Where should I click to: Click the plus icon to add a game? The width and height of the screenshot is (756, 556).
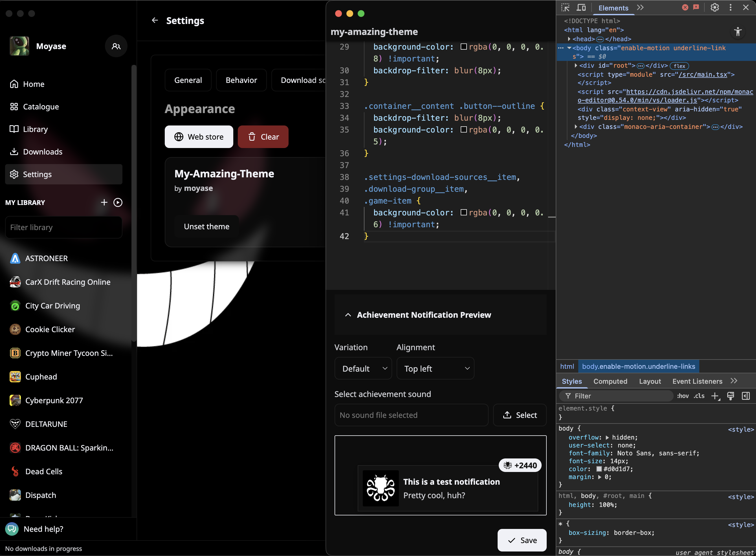[104, 202]
